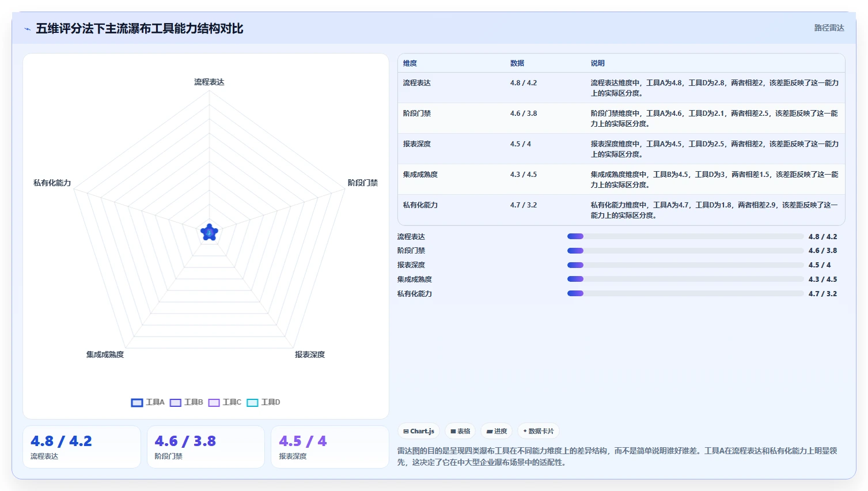868x491 pixels.
Task: Click table value 4.8 / 4.2
Action: 524,83
